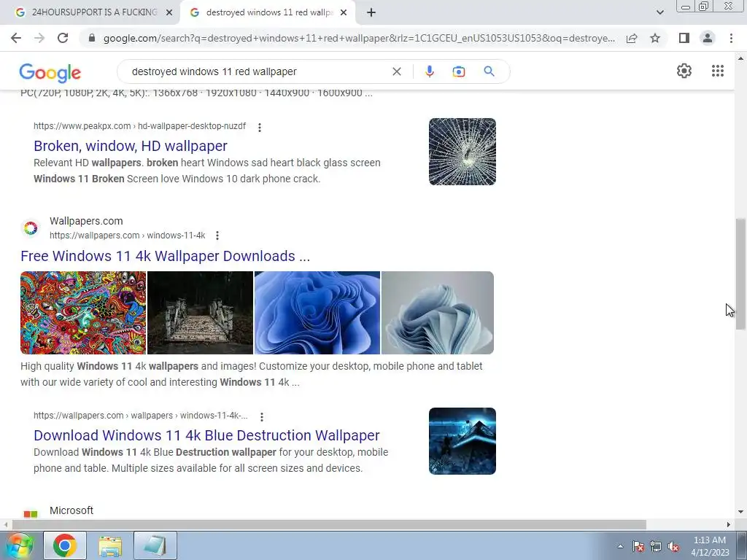Clear the Google search box

(x=396, y=71)
